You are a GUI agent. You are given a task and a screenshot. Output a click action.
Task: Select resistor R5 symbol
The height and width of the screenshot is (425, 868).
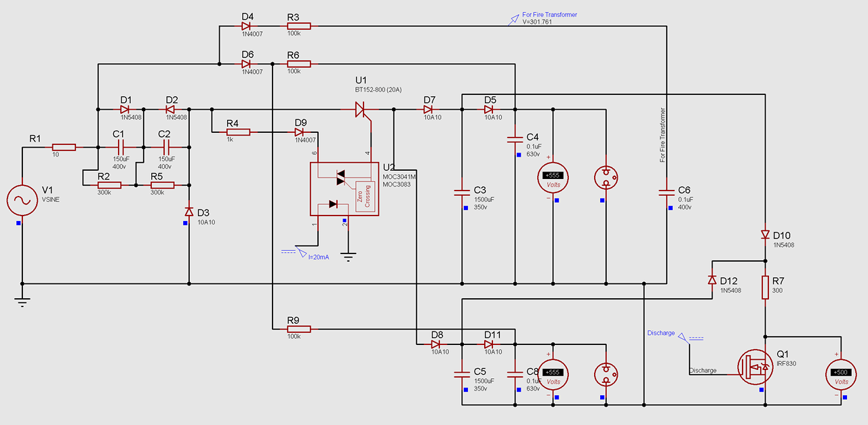(161, 185)
